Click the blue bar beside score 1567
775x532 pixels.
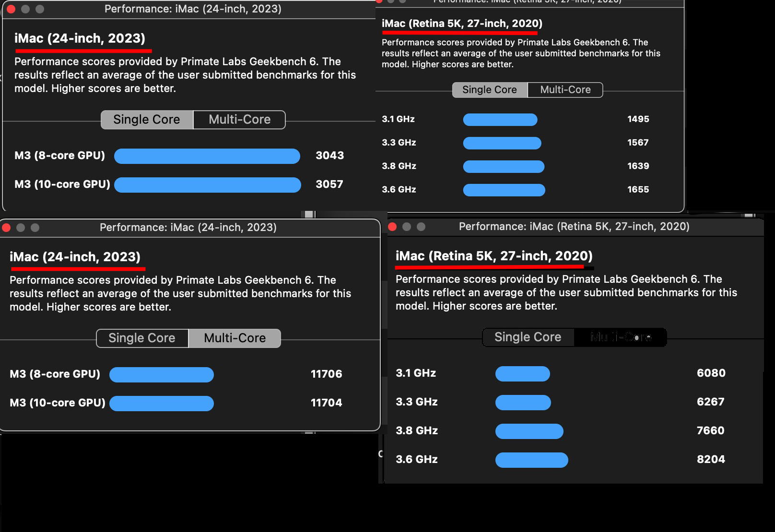click(x=502, y=143)
